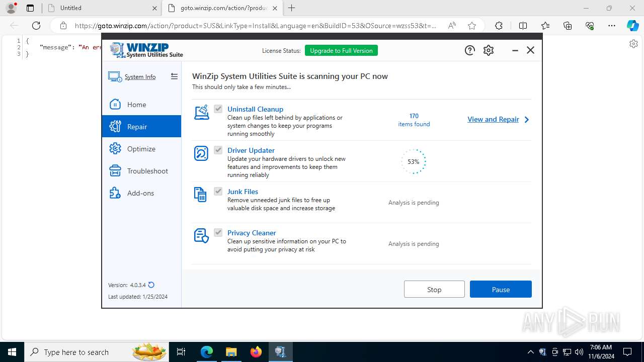Open Edge Settings and more menu
Screen dimensions: 644x362
(612, 26)
